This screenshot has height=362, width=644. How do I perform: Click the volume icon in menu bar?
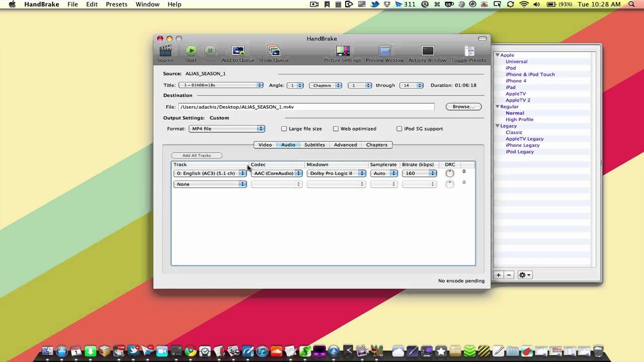537,5
